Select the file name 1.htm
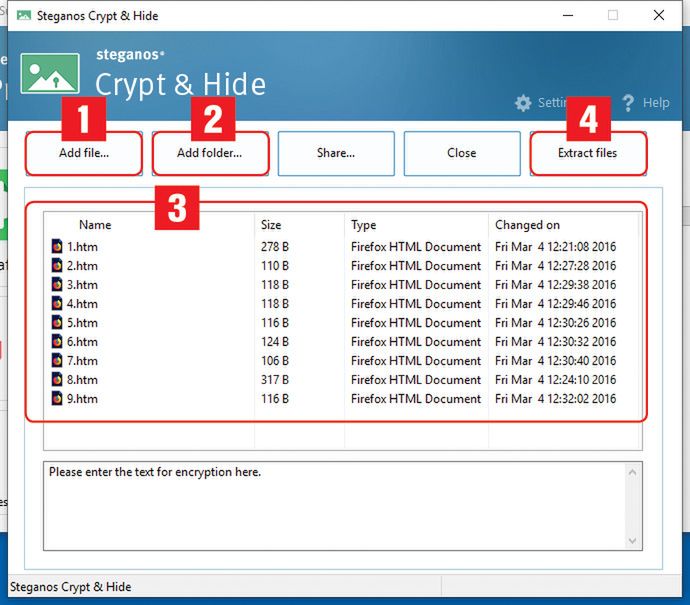This screenshot has height=605, width=690. coord(82,247)
